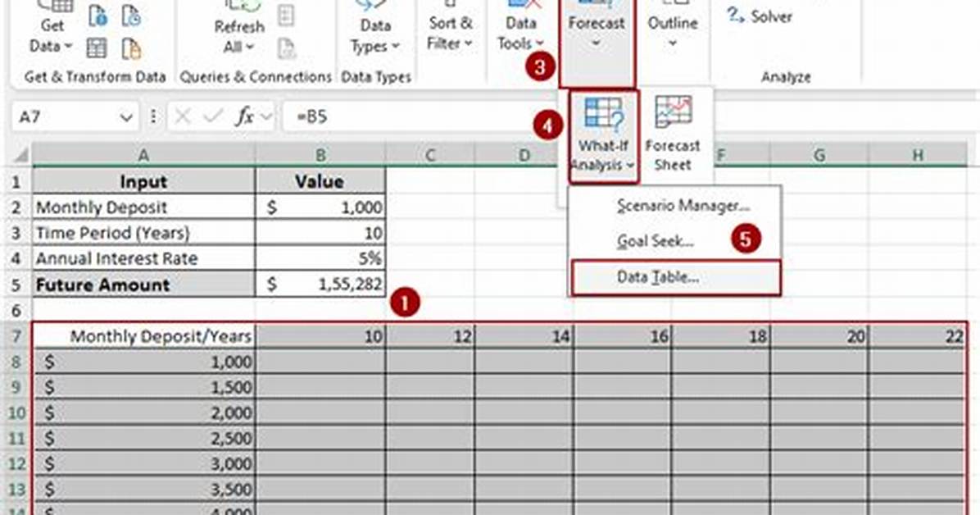Image resolution: width=980 pixels, height=515 pixels.
Task: Select column C header
Action: (x=430, y=154)
